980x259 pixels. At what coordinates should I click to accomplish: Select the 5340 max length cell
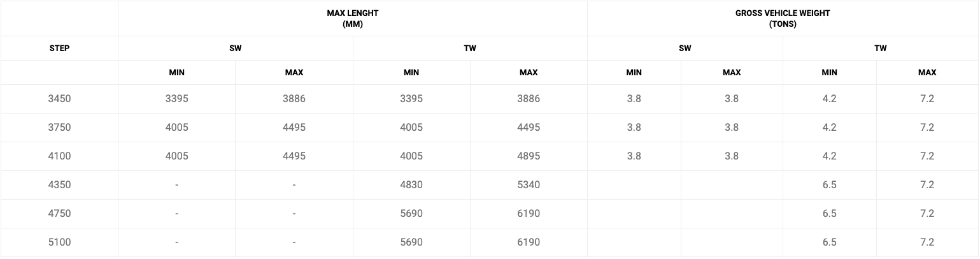coord(529,185)
